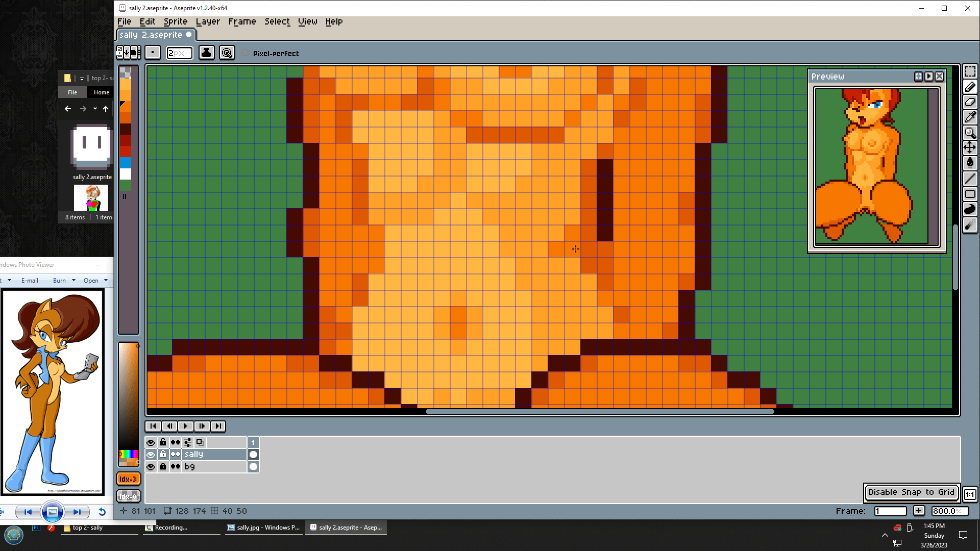Screen dimensions: 980x551
Task: Click the play animation button
Action: pos(185,426)
